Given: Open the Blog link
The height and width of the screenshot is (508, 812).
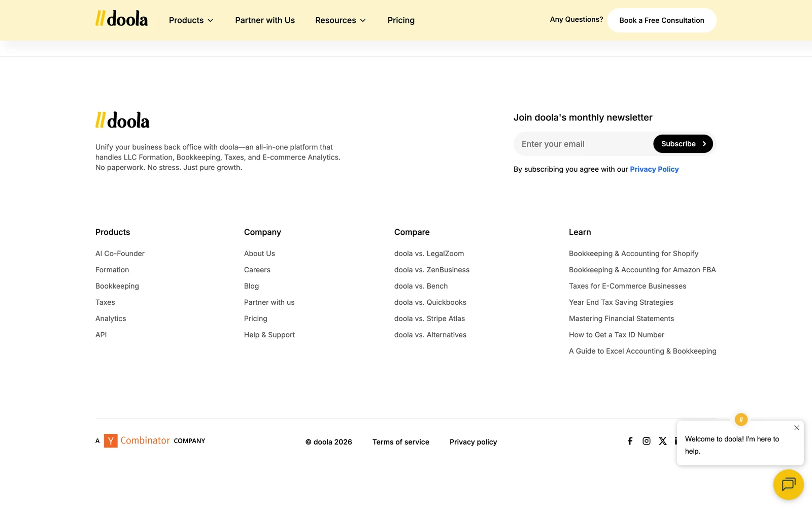Looking at the screenshot, I should [251, 286].
